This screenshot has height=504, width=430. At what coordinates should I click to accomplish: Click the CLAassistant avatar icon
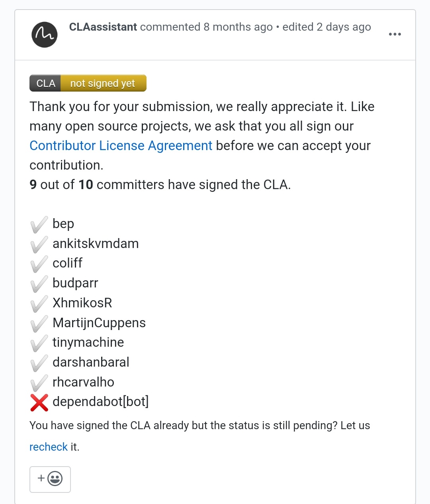tap(45, 35)
